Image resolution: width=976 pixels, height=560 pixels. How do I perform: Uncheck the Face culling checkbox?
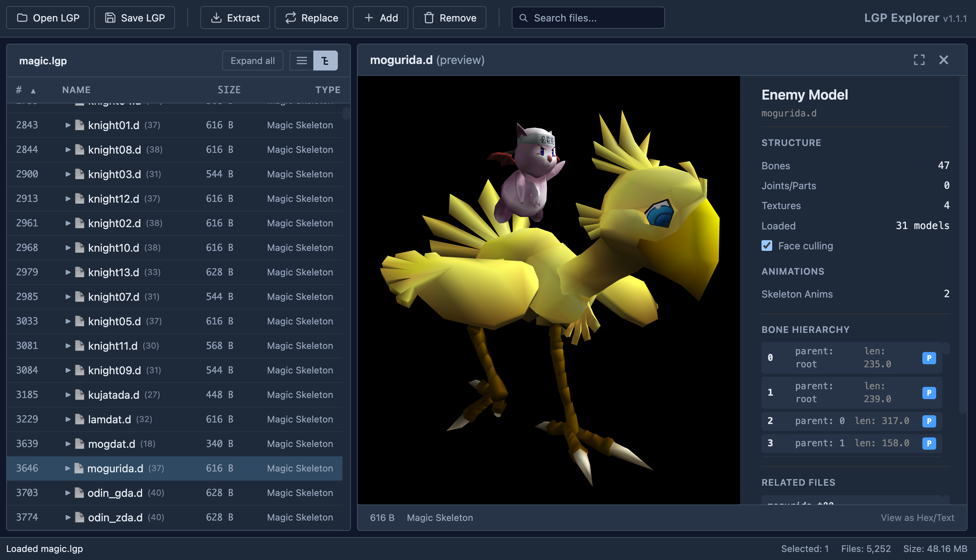coord(767,246)
